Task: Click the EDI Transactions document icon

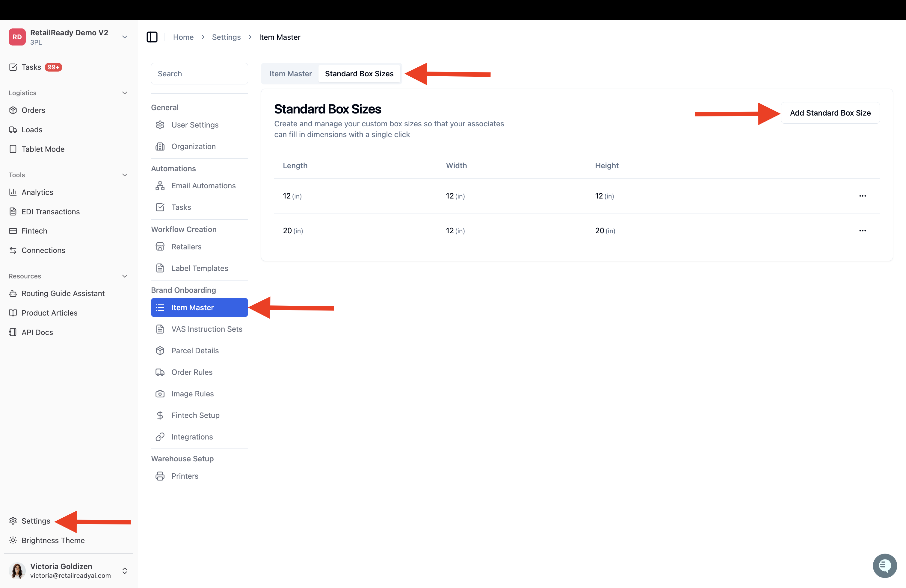Action: pyautogui.click(x=13, y=211)
